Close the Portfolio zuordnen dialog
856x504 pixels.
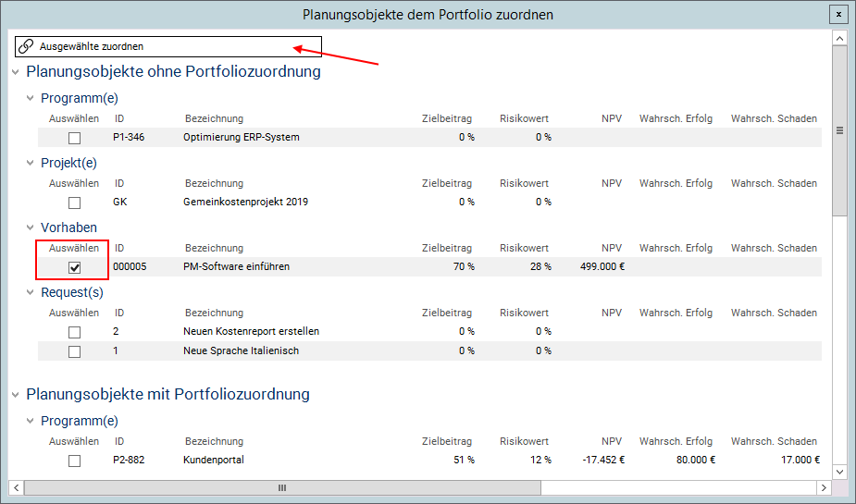(x=837, y=14)
